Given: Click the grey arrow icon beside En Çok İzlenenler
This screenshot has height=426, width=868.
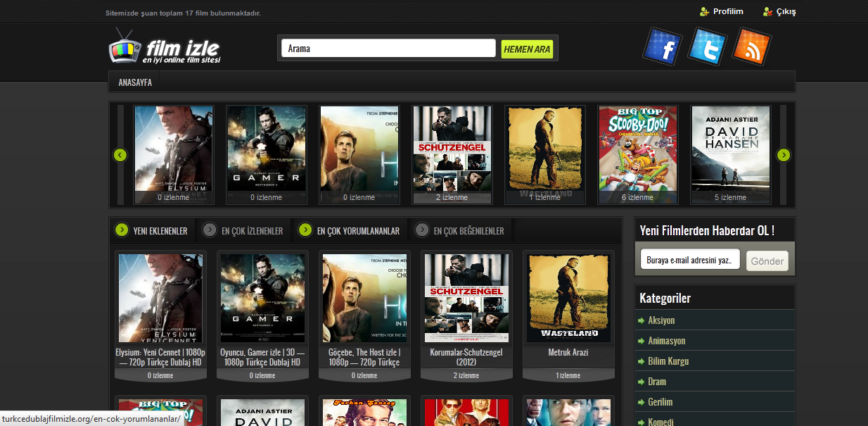Looking at the screenshot, I should click(210, 230).
